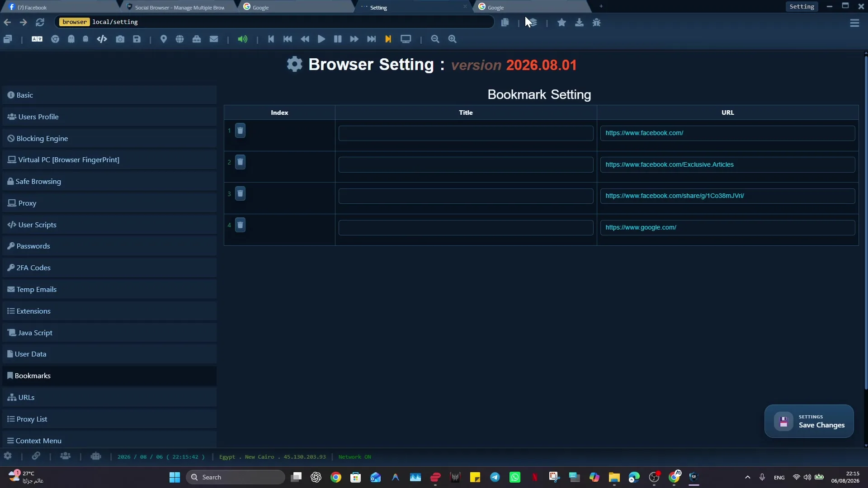Click the gear icon in status bar
The width and height of the screenshot is (868, 488).
pos(8,456)
